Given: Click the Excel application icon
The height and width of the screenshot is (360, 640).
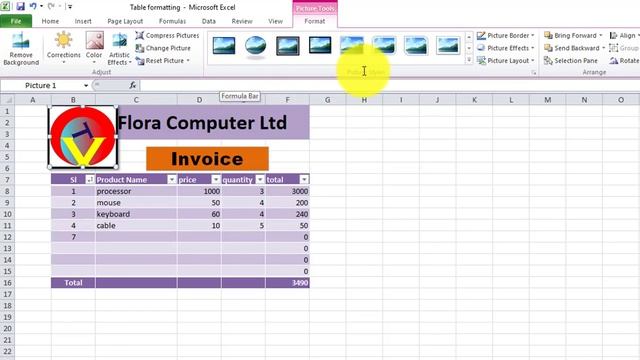Looking at the screenshot, I should pyautogui.click(x=5, y=6).
